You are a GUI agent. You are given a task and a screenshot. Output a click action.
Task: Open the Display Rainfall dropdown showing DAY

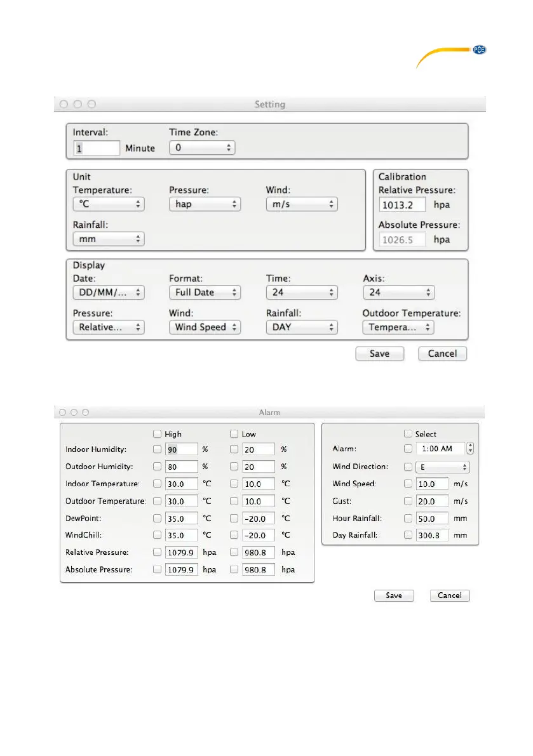tap(302, 327)
